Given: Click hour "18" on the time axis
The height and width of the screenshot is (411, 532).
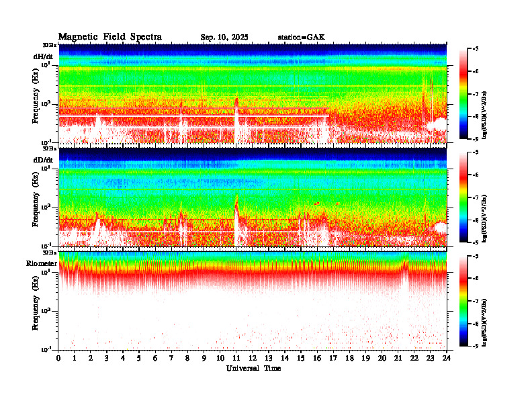Looking at the screenshot, I should click(349, 358).
